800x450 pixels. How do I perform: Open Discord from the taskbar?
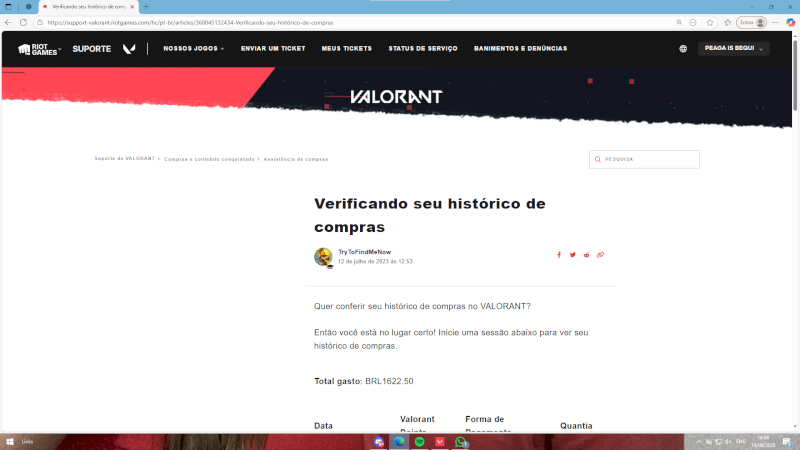point(379,442)
